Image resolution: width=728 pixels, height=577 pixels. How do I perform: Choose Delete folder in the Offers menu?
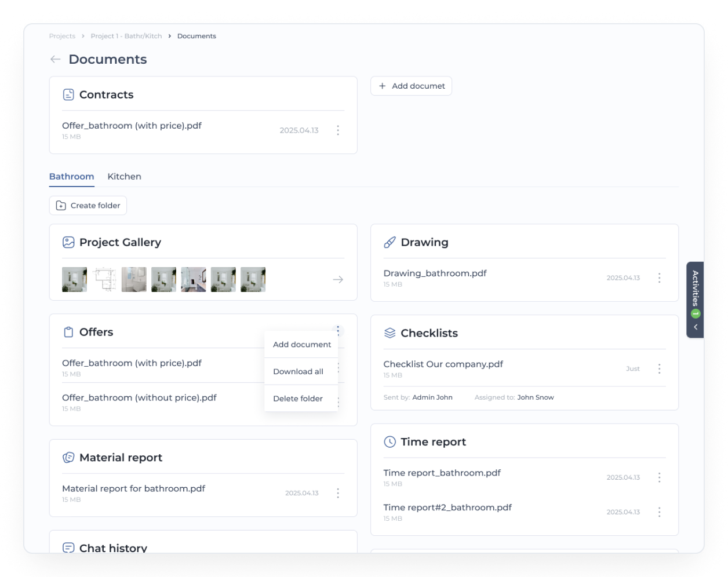coord(301,399)
